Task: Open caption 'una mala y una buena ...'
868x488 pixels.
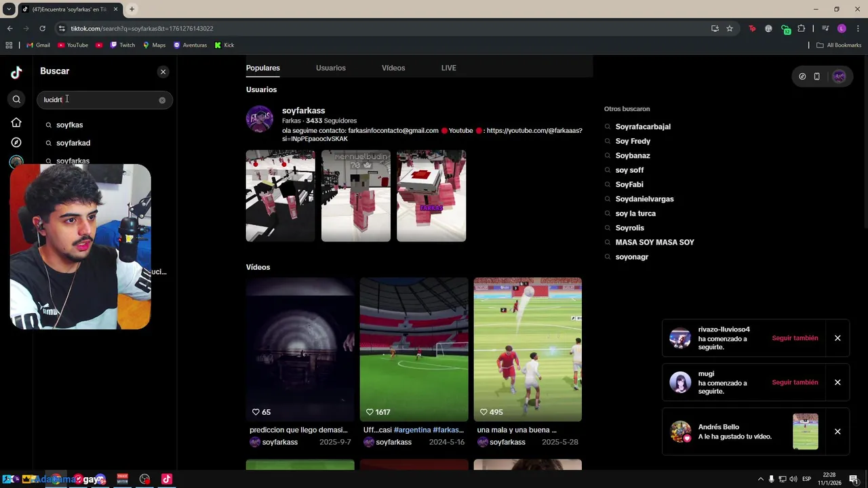Action: [517, 430]
